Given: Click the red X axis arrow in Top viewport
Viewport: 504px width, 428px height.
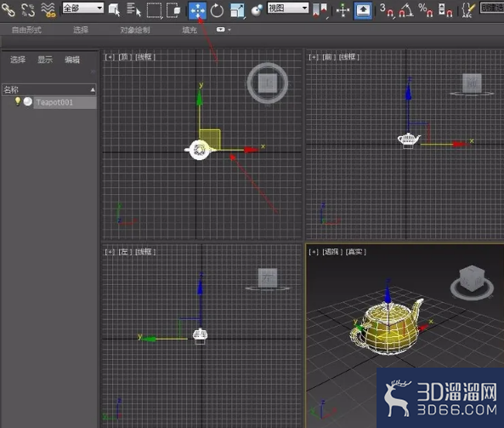Looking at the screenshot, I should 252,150.
